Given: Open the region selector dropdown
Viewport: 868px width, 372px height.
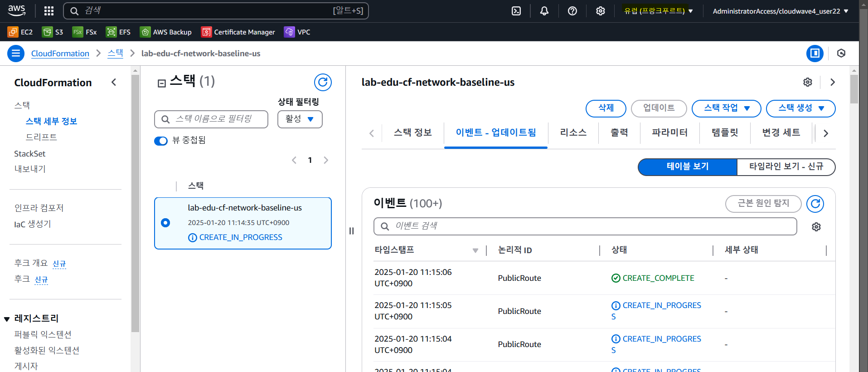Looking at the screenshot, I should click(x=658, y=11).
